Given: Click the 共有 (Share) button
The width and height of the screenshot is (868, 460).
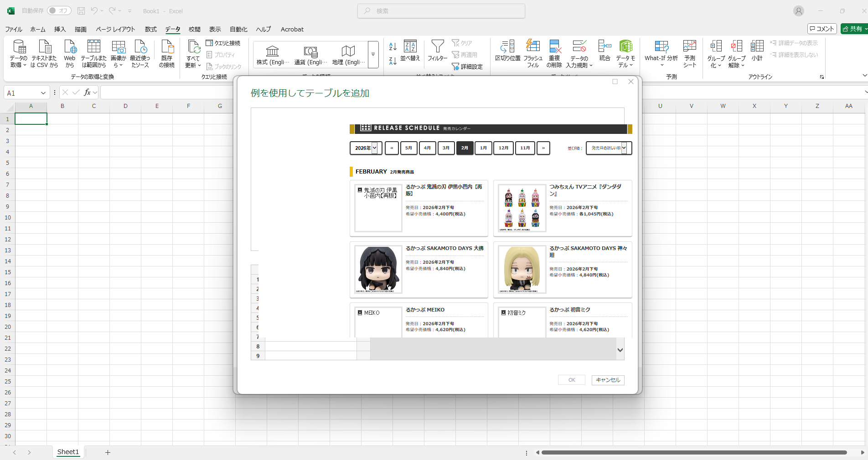Looking at the screenshot, I should (854, 29).
